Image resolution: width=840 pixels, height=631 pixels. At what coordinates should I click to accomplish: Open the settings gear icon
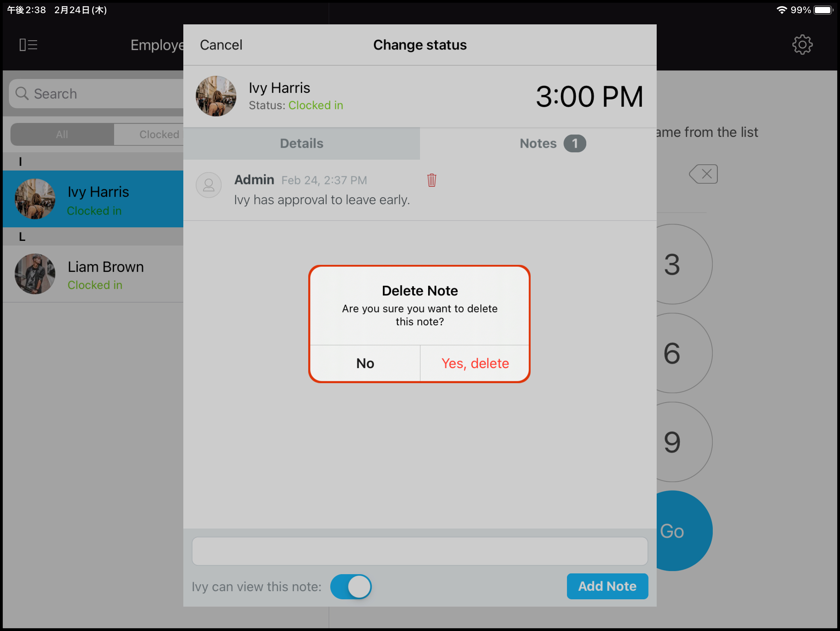(802, 45)
